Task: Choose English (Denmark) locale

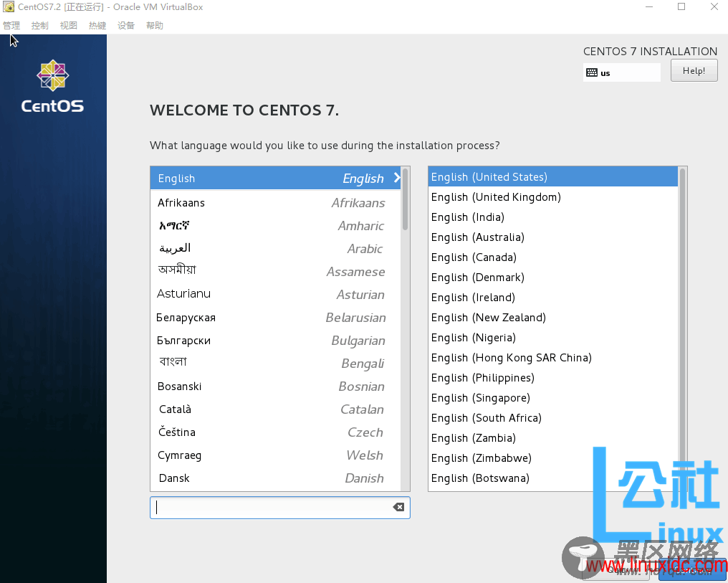Action: (x=553, y=278)
